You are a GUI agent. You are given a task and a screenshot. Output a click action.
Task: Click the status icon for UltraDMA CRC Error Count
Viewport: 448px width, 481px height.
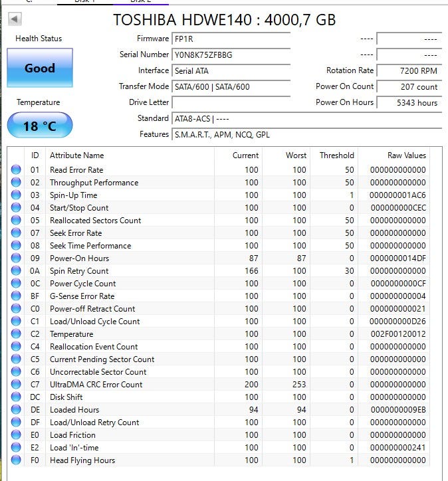click(x=16, y=384)
